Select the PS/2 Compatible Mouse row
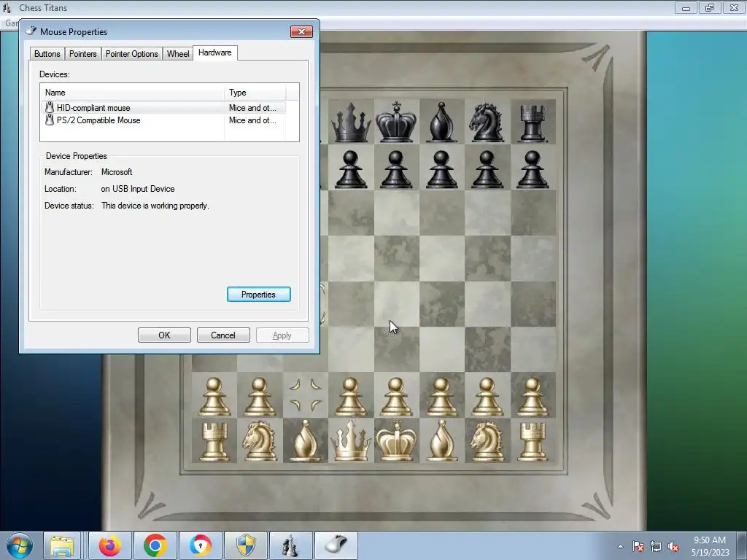747x560 pixels. tap(165, 120)
